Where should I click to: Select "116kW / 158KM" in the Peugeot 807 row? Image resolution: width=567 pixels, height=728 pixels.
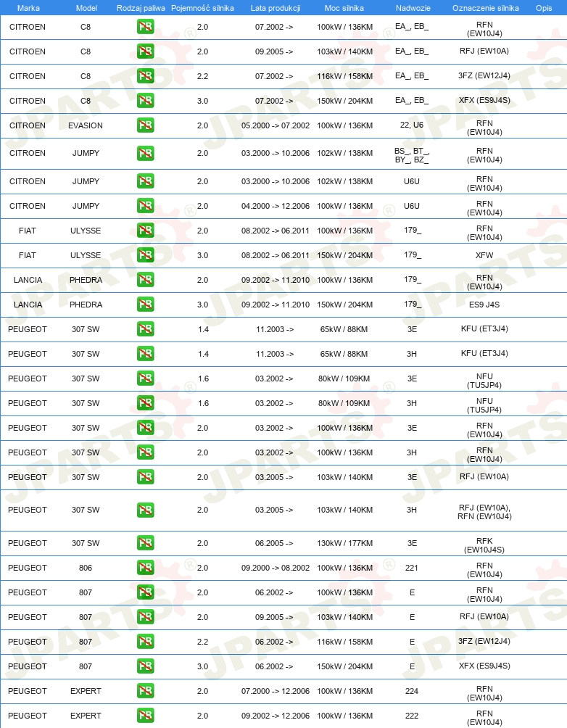[344, 641]
